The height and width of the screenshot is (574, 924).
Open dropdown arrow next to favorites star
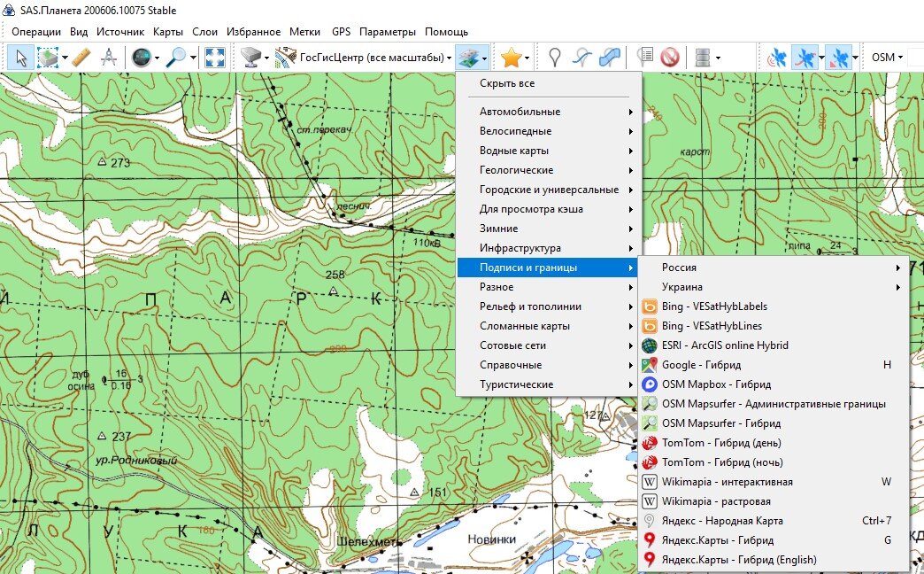coord(527,58)
